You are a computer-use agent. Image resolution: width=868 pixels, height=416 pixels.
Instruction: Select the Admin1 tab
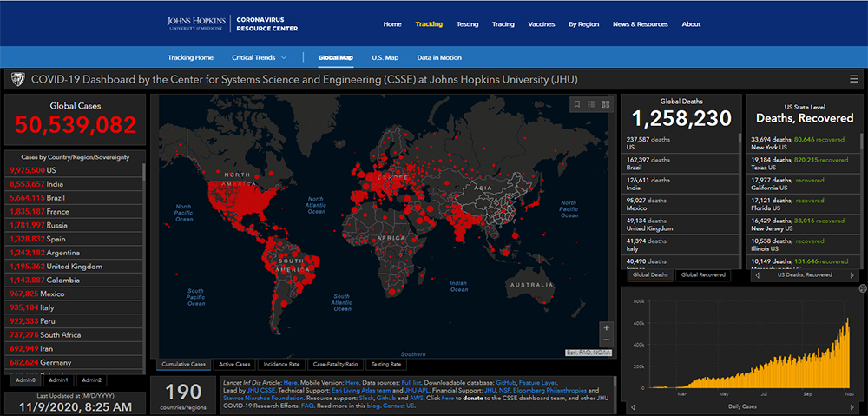[58, 380]
